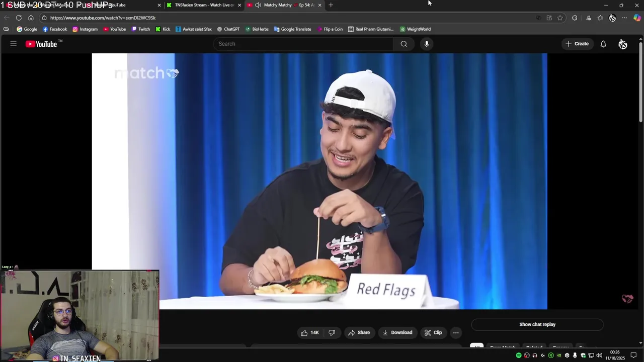Open the Twitch bookmark

140,29
